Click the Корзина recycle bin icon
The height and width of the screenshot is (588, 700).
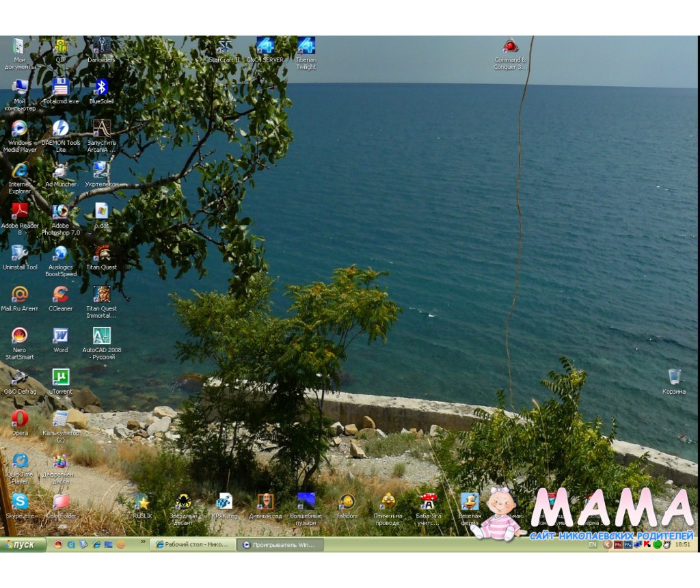674,377
